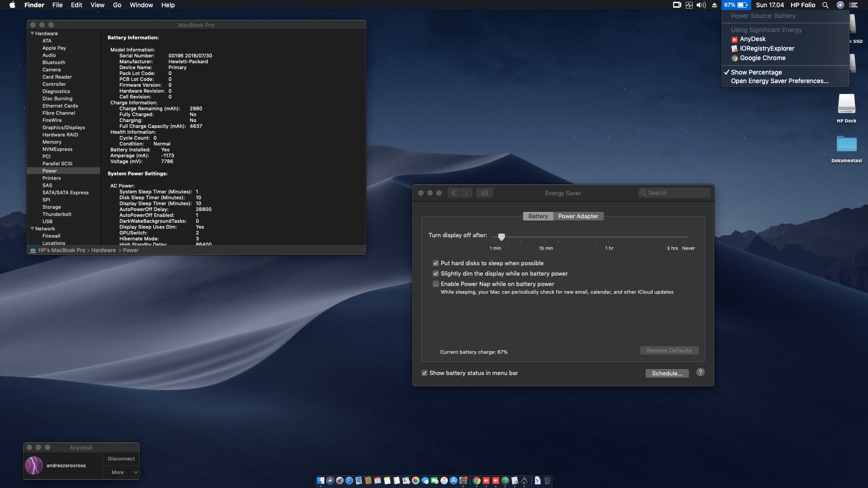This screenshot has height=488, width=868.
Task: Click the Energy Saver back arrow
Action: click(x=454, y=193)
